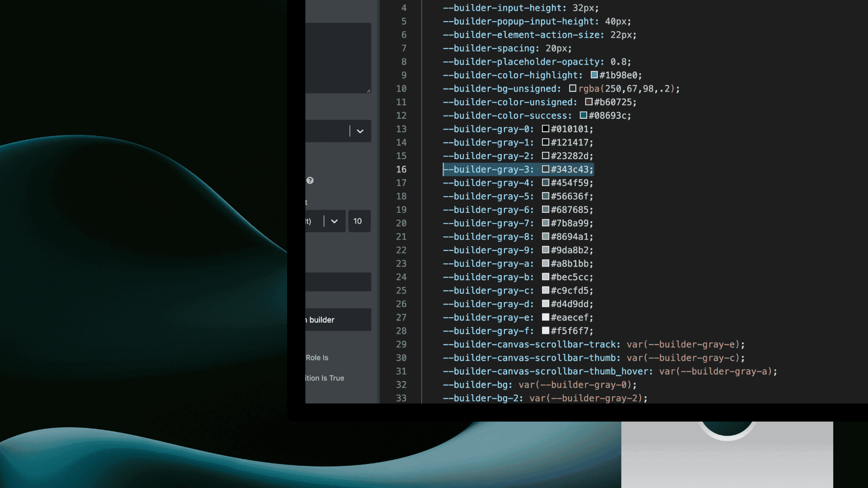Click the swatch next to #343c43

point(545,169)
